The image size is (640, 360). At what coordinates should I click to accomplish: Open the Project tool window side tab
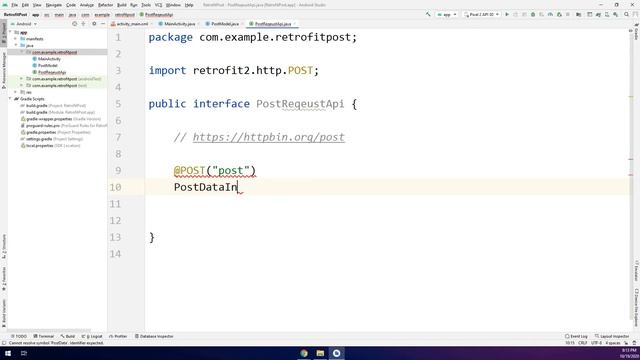click(x=4, y=33)
